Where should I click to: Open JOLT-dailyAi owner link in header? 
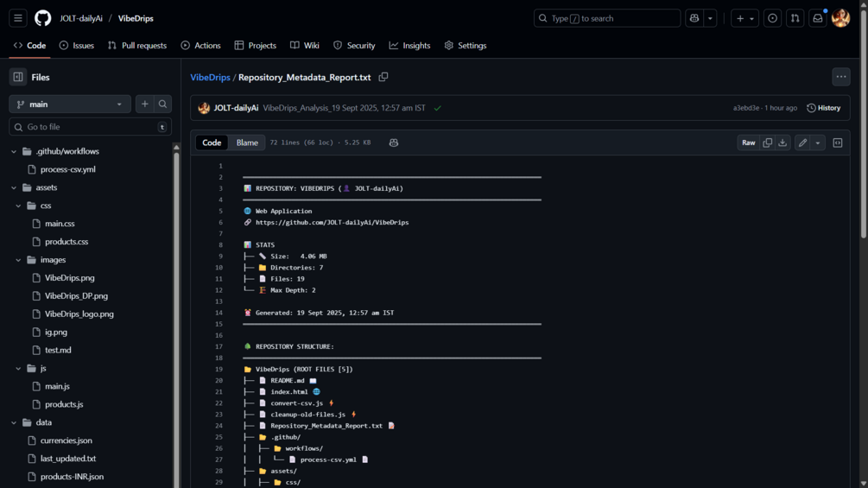pyautogui.click(x=81, y=18)
